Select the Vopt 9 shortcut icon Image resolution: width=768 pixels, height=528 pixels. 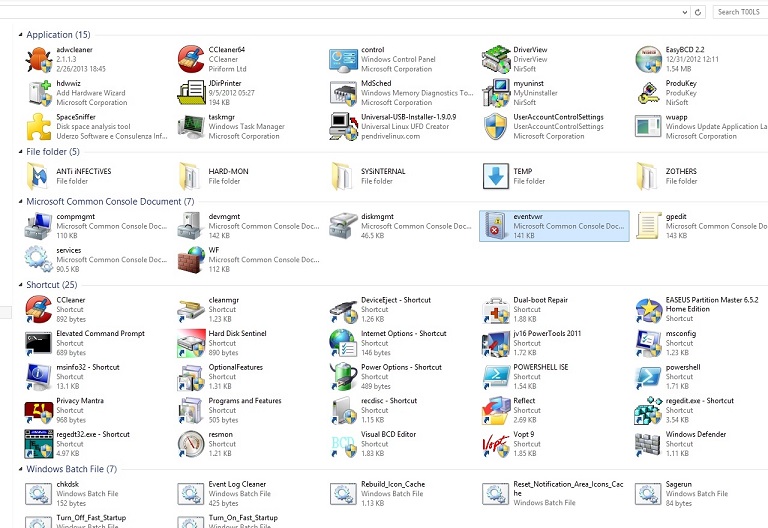click(496, 444)
